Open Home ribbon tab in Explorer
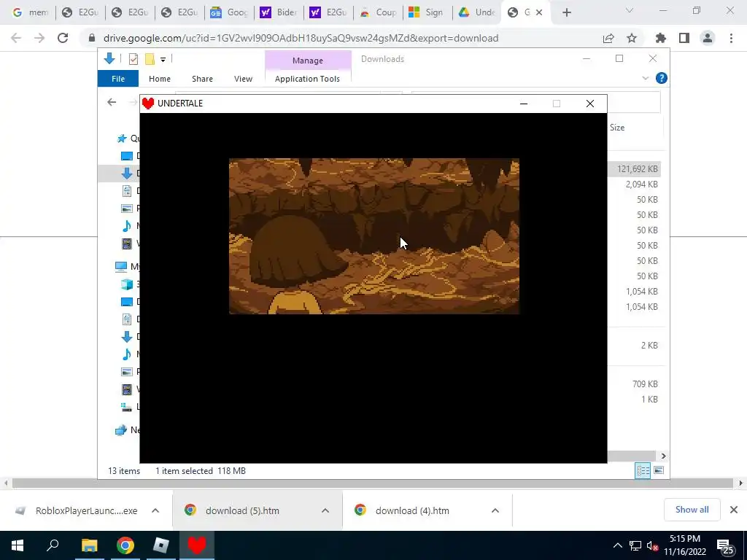 coord(160,79)
